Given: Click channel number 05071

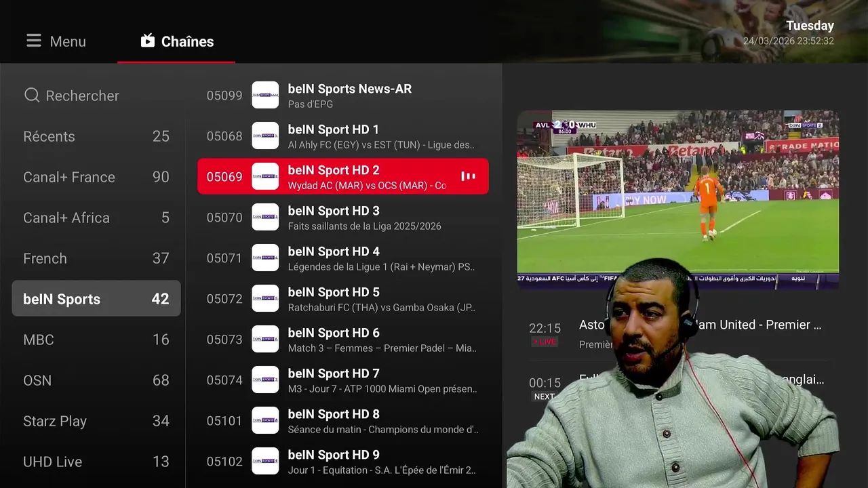Looking at the screenshot, I should [224, 258].
